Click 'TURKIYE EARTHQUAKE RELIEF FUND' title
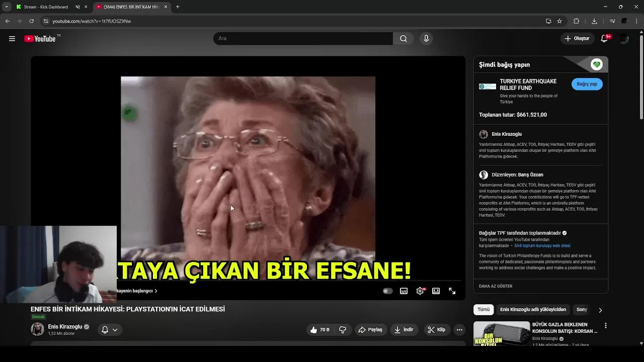This screenshot has height=362, width=644. tap(528, 84)
